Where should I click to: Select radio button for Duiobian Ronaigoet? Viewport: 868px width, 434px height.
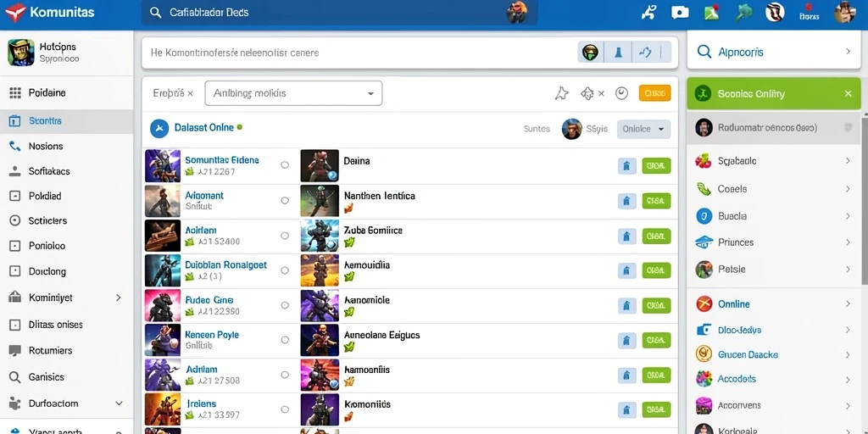285,270
